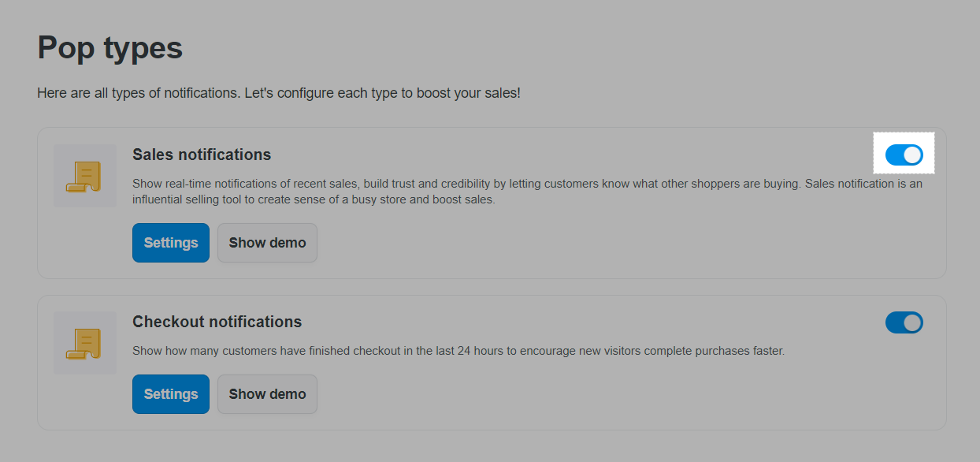
Task: Select the "Sales notifications" card title
Action: (202, 155)
